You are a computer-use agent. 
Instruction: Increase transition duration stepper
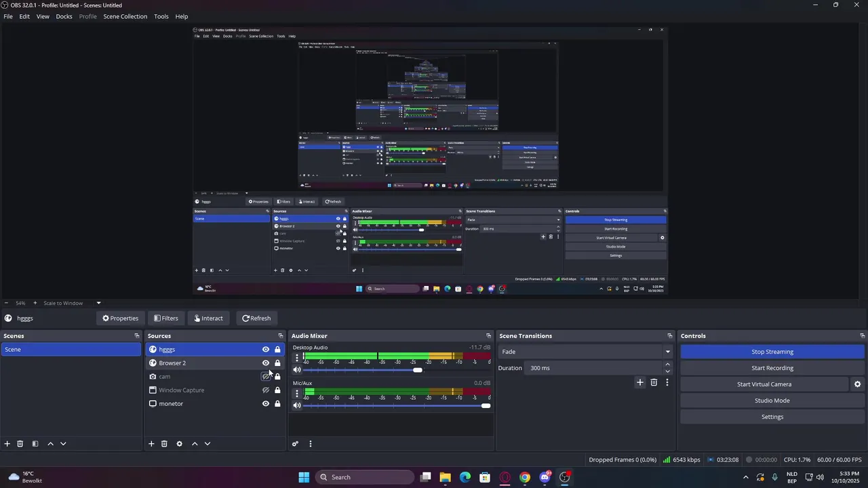(667, 365)
